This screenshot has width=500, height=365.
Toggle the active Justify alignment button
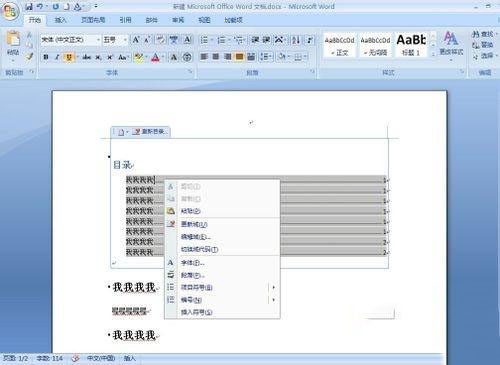[239, 57]
